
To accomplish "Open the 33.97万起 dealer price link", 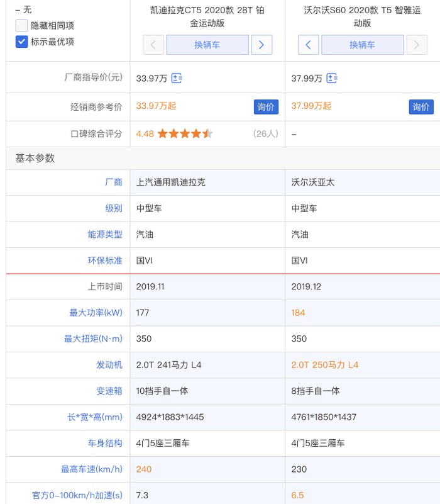I will point(156,106).
